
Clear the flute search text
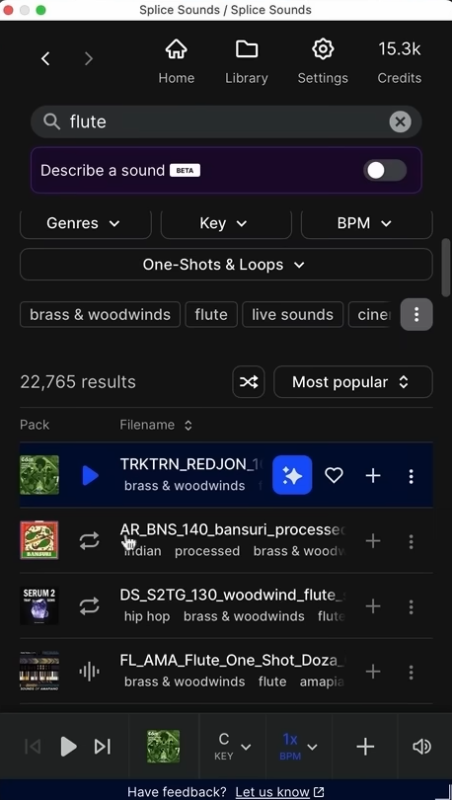400,122
